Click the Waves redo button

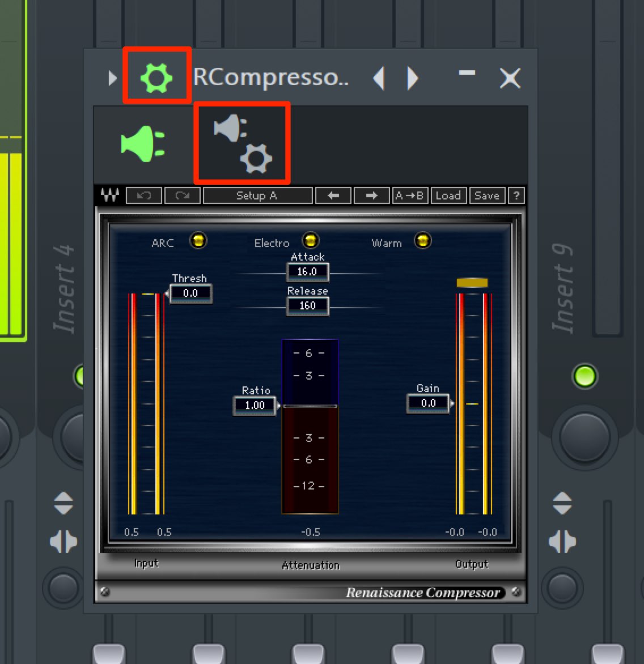tap(182, 195)
